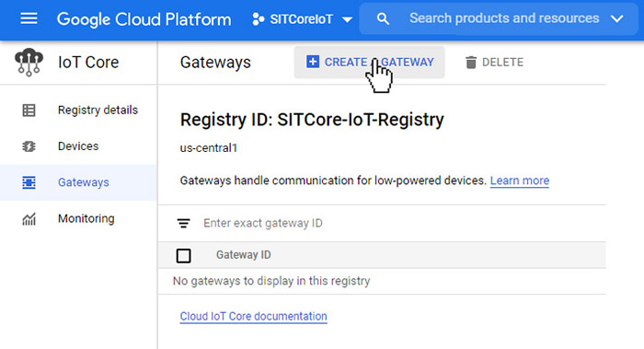Click the Registry details table icon

[x=29, y=111]
